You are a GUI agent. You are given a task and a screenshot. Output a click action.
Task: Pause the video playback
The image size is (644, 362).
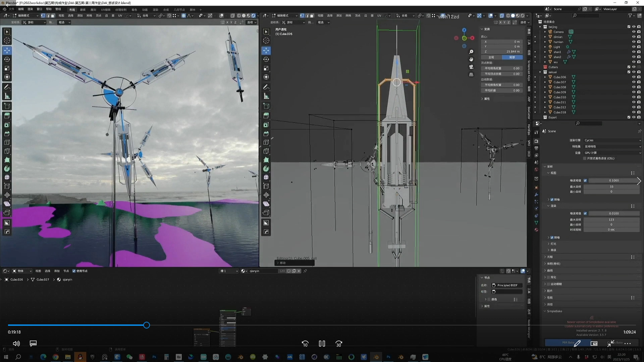pos(322,344)
